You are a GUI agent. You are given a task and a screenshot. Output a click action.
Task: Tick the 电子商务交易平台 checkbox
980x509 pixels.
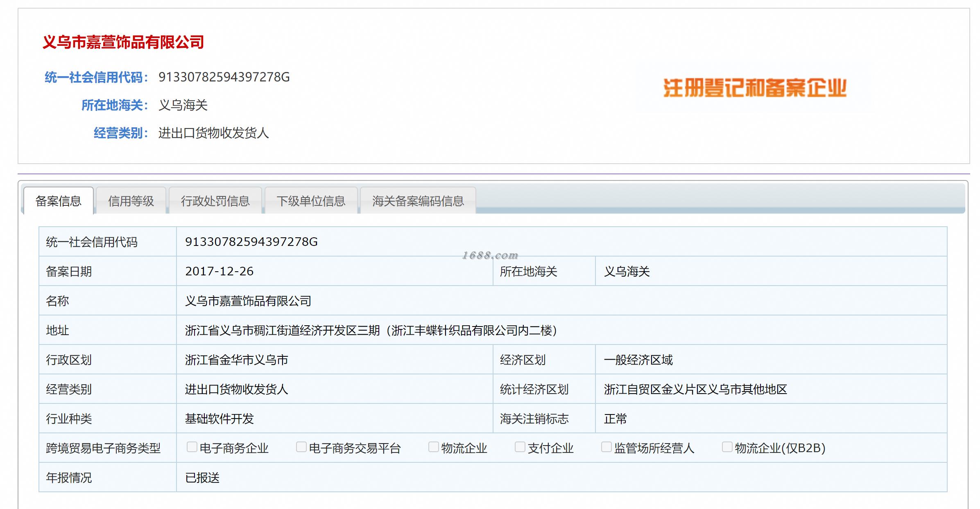coord(301,447)
